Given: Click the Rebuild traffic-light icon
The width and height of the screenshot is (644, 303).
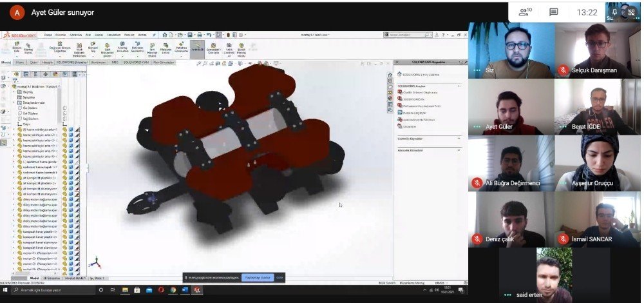Looking at the screenshot, I should coord(228,35).
